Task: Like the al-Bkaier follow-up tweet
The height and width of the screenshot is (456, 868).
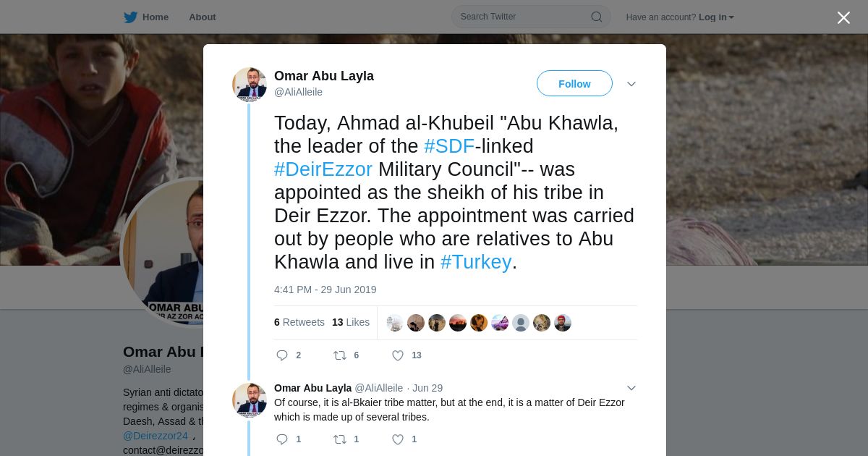Action: coord(398,439)
